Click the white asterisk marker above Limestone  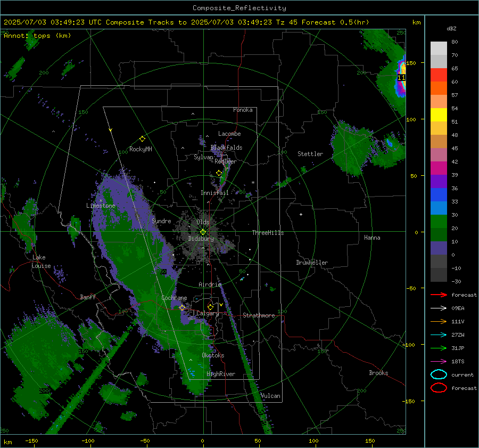click(101, 201)
